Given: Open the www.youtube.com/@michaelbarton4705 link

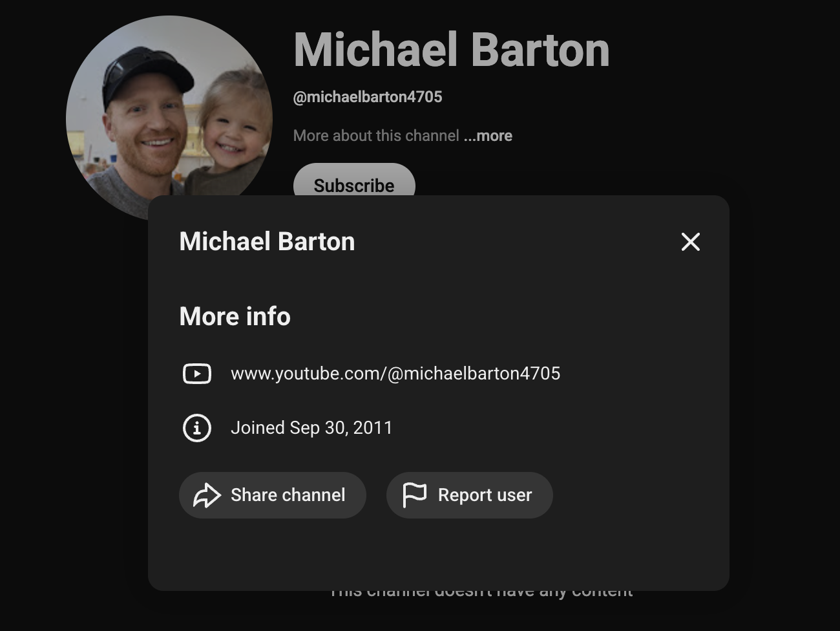Looking at the screenshot, I should pyautogui.click(x=395, y=374).
